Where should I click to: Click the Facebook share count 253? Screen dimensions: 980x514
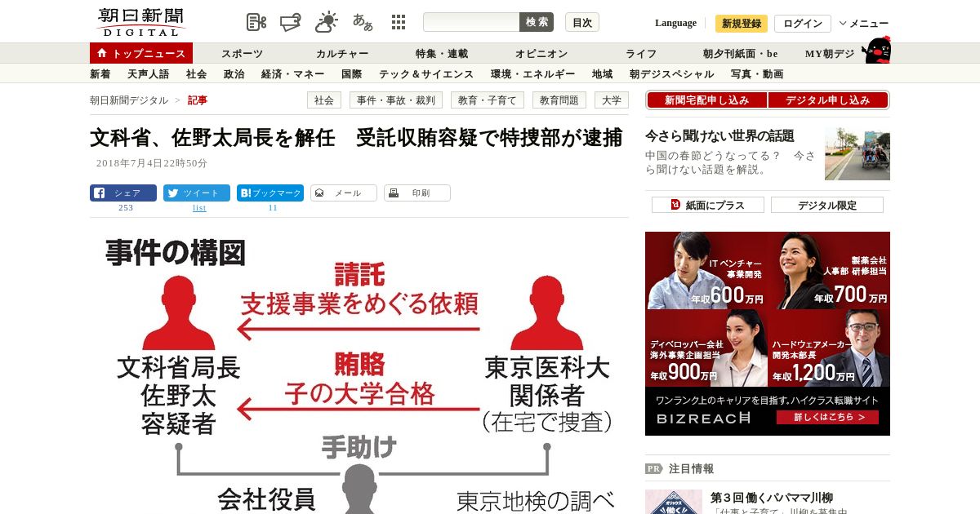(126, 208)
